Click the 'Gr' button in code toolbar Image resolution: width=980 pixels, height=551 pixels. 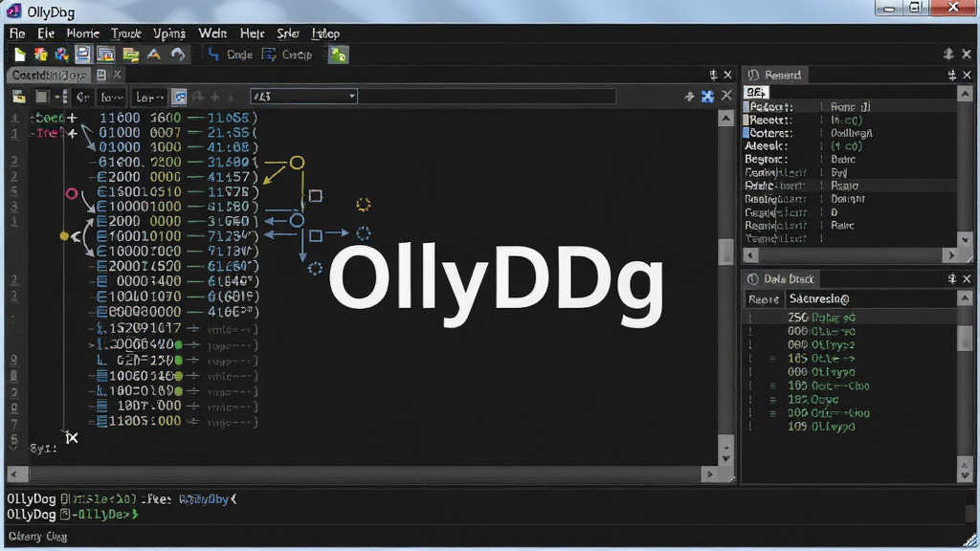pyautogui.click(x=82, y=97)
